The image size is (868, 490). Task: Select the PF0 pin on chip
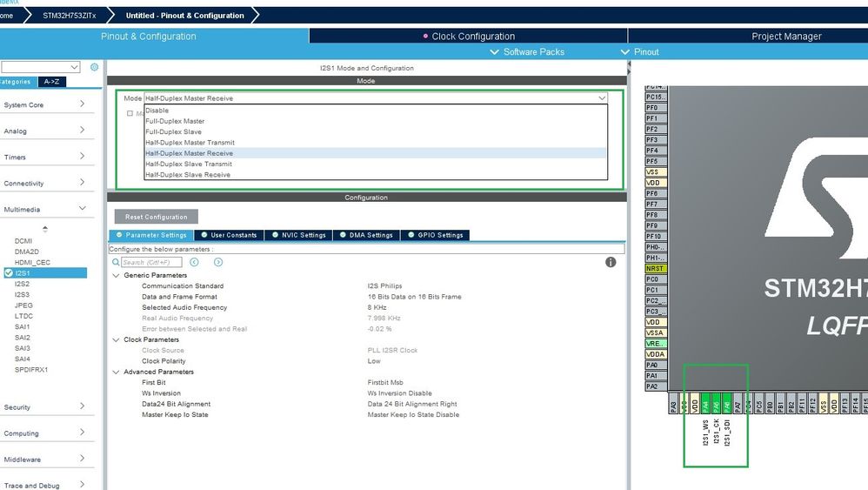coord(656,107)
